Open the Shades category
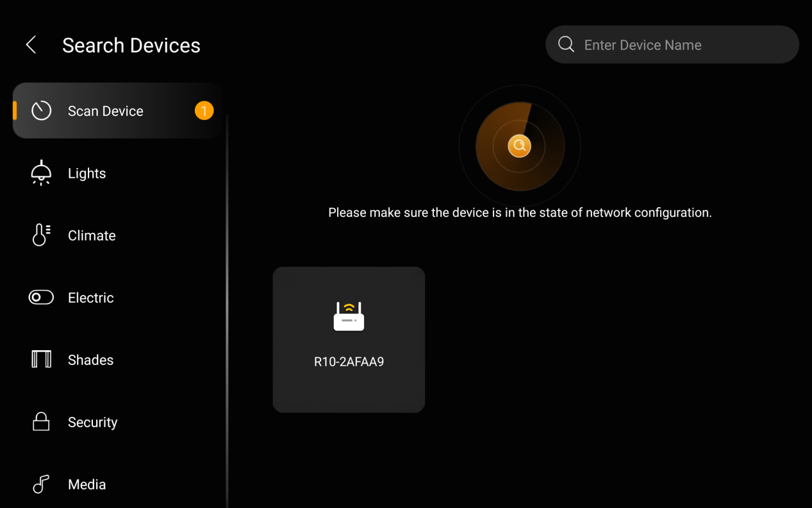Viewport: 812px width, 508px height. point(117,360)
